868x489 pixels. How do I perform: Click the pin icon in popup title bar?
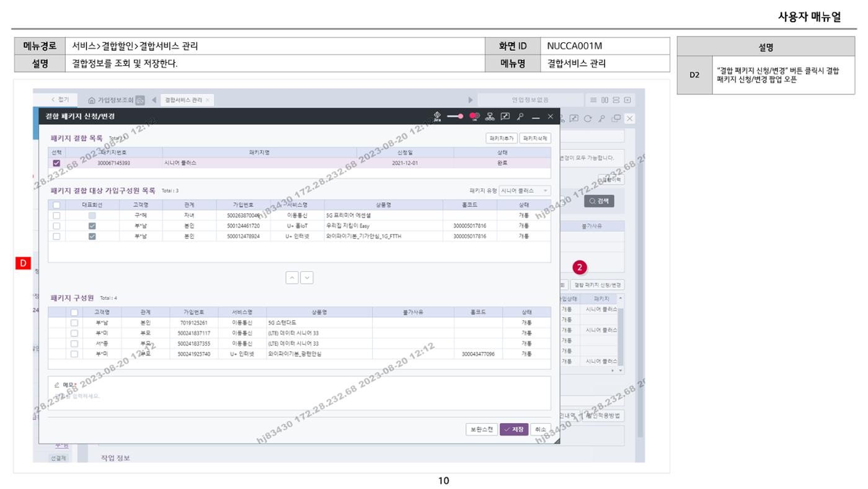[520, 116]
